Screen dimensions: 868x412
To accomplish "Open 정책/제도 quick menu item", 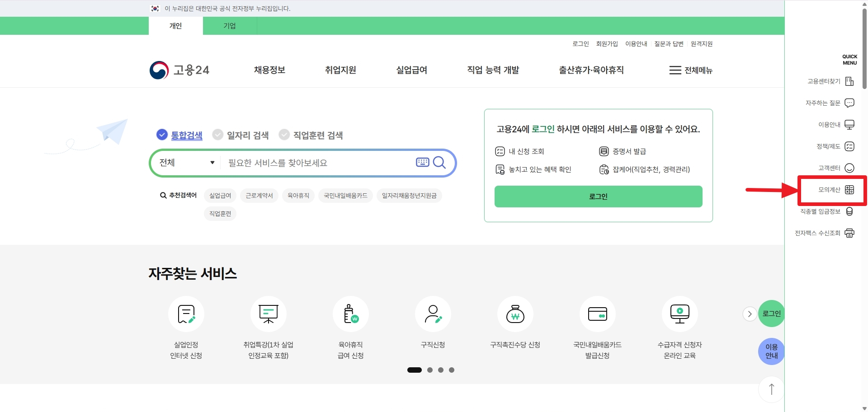I will coord(835,146).
